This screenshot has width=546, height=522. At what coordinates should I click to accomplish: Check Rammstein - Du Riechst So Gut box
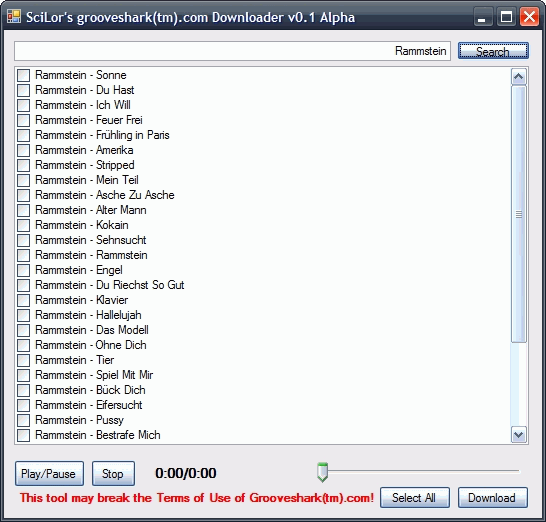point(23,285)
